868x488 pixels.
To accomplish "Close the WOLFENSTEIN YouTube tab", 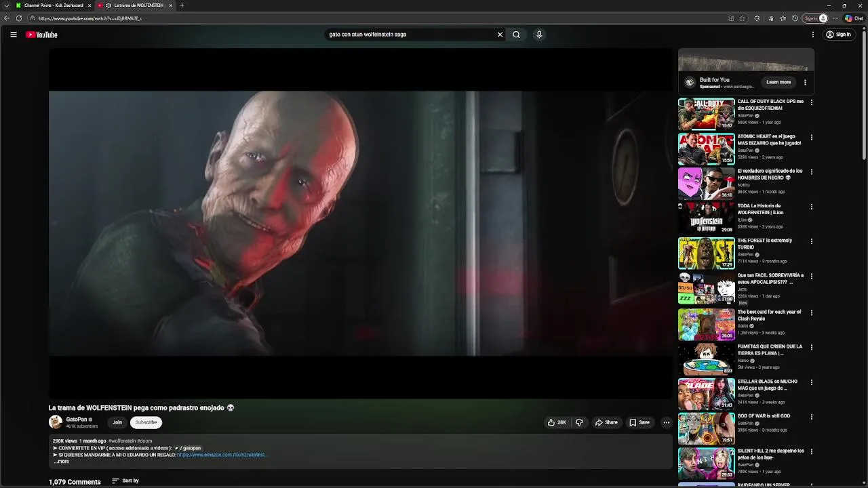I will point(170,5).
